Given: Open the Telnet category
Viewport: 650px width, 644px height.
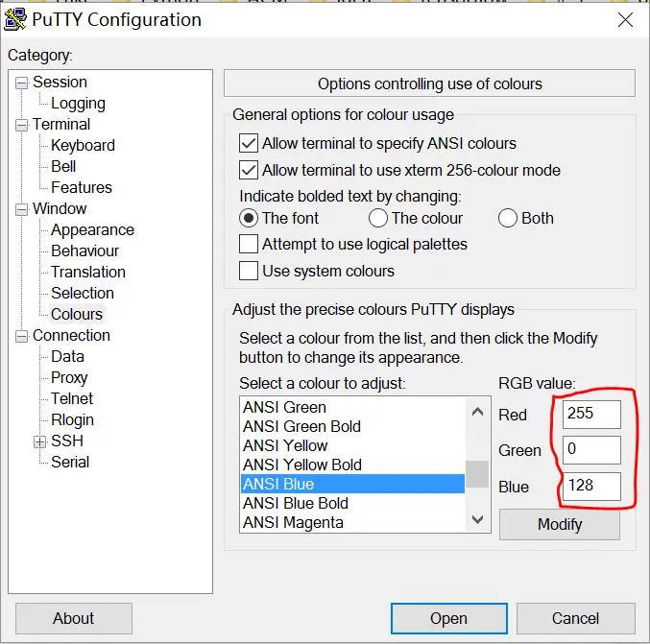Looking at the screenshot, I should click(72, 399).
